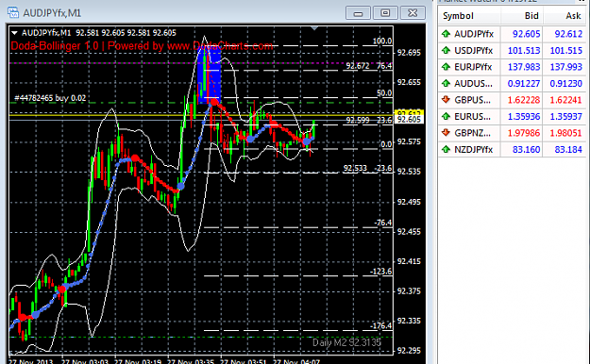Image resolution: width=590 pixels, height=364 pixels.
Task: Click the 100.0 Fibonacci level label
Action: point(382,41)
